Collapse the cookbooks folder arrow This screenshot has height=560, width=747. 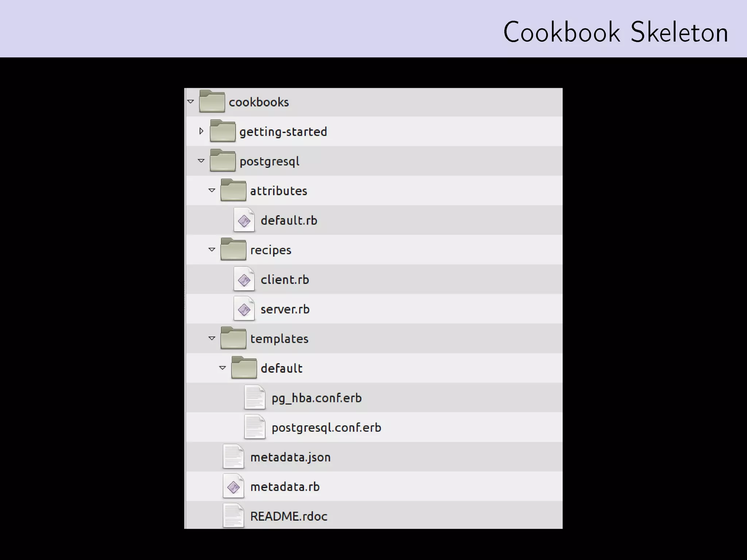(190, 102)
